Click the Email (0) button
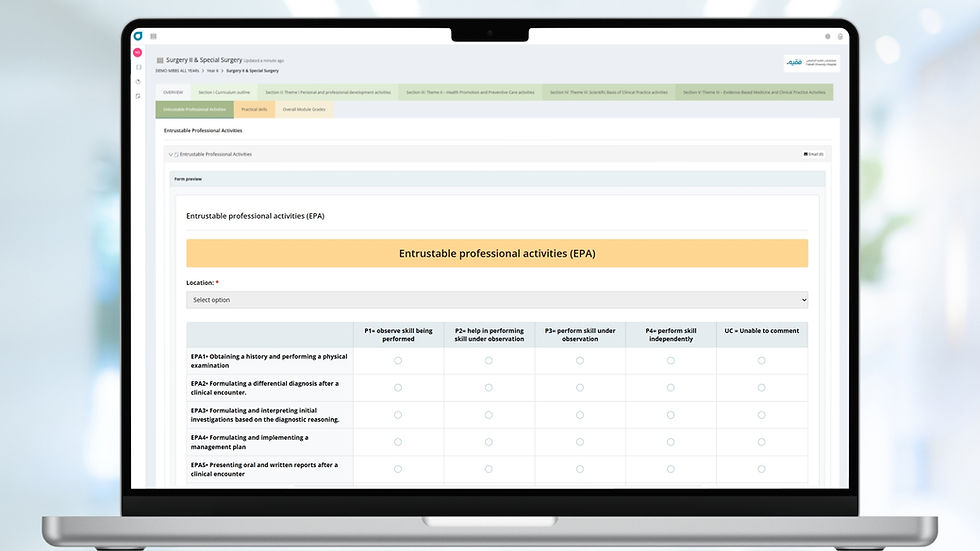 click(x=813, y=154)
